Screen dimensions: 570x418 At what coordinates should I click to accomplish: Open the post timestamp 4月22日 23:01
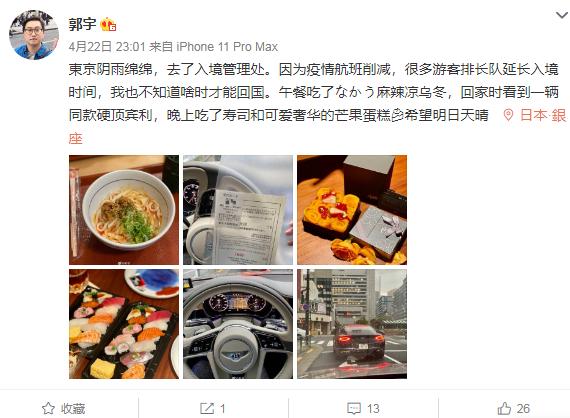[x=107, y=47]
